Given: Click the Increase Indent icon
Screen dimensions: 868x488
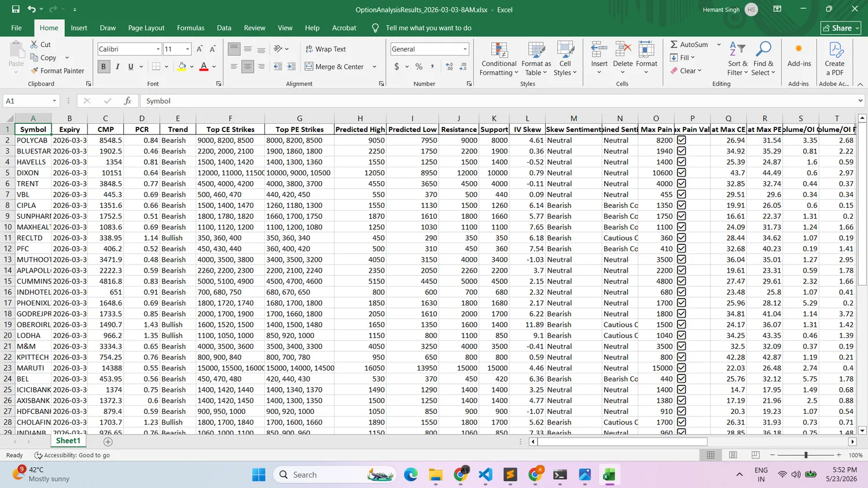Looking at the screenshot, I should [292, 67].
